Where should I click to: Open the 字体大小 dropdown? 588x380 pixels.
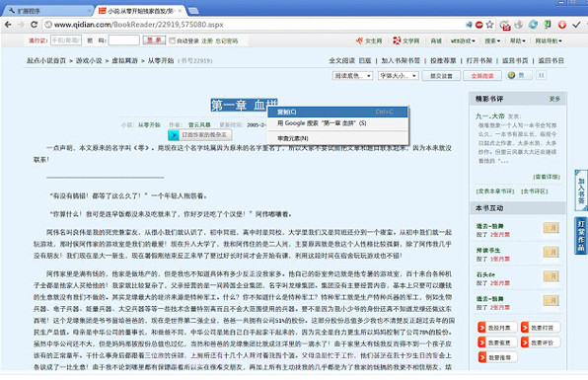(398, 76)
